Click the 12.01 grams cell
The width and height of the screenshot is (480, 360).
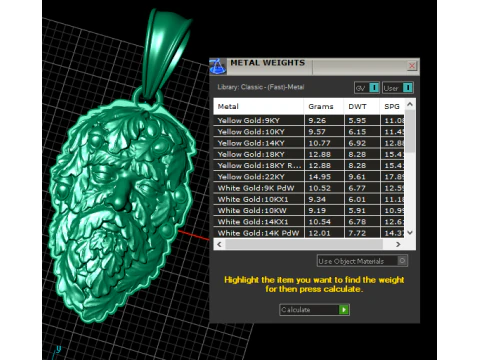[324, 233]
